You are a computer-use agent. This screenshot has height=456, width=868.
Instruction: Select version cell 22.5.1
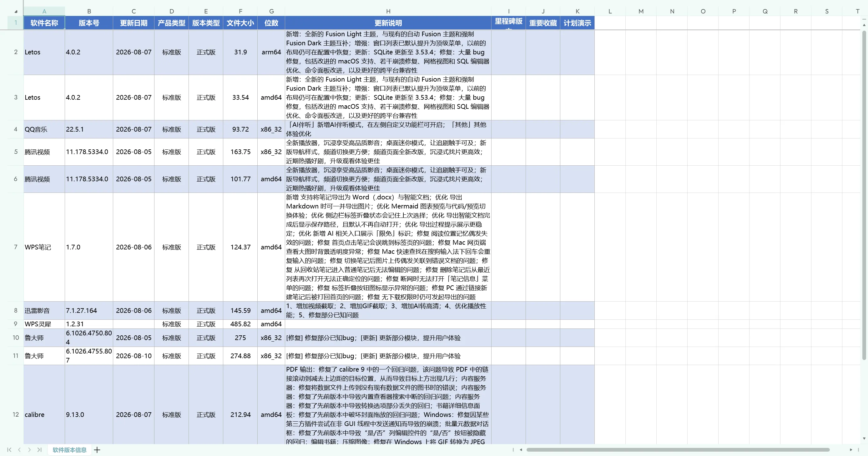pos(89,129)
